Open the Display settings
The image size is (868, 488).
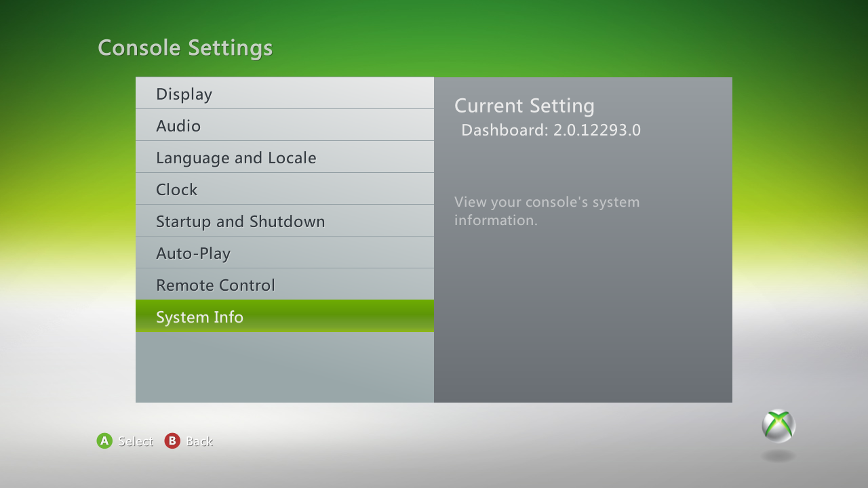[285, 93]
